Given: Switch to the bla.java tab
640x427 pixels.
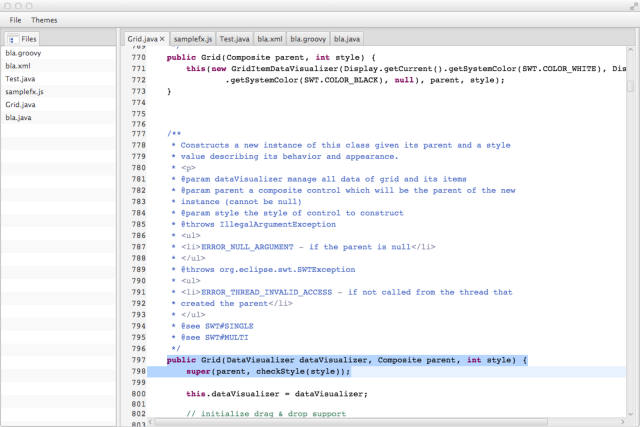Looking at the screenshot, I should (347, 39).
